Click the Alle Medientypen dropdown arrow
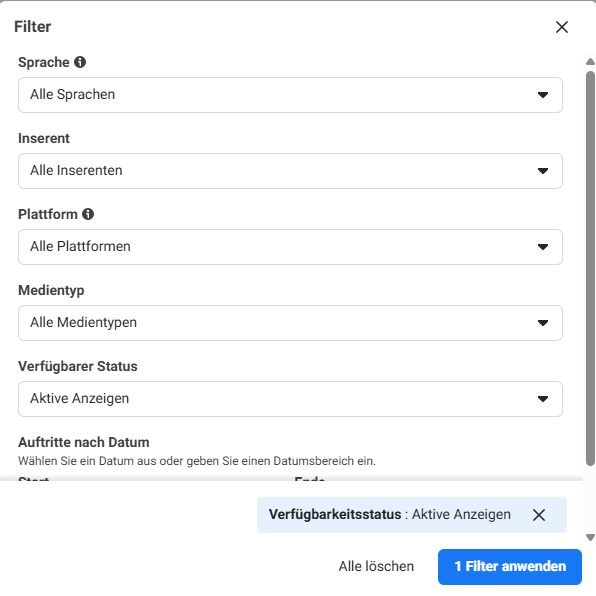596x596 pixels. click(543, 323)
